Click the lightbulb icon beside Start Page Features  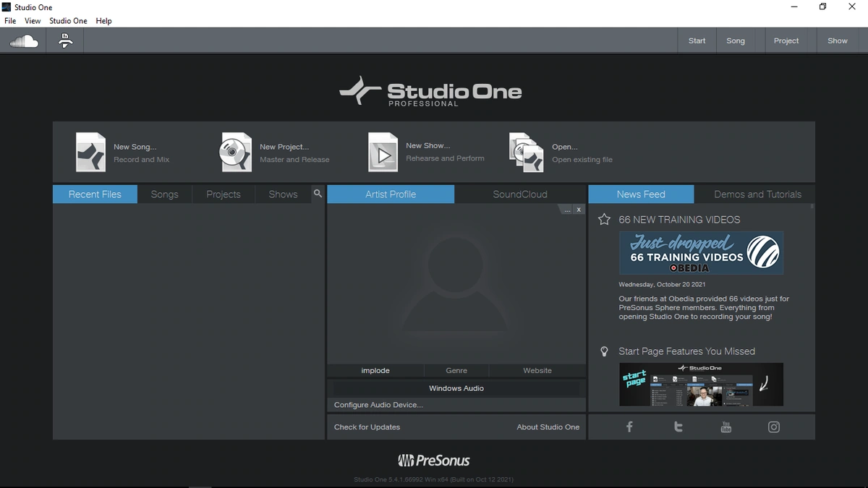604,351
